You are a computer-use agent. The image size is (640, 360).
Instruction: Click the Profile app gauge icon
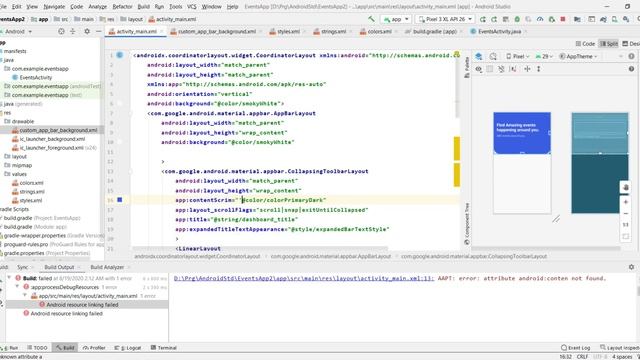pos(540,19)
